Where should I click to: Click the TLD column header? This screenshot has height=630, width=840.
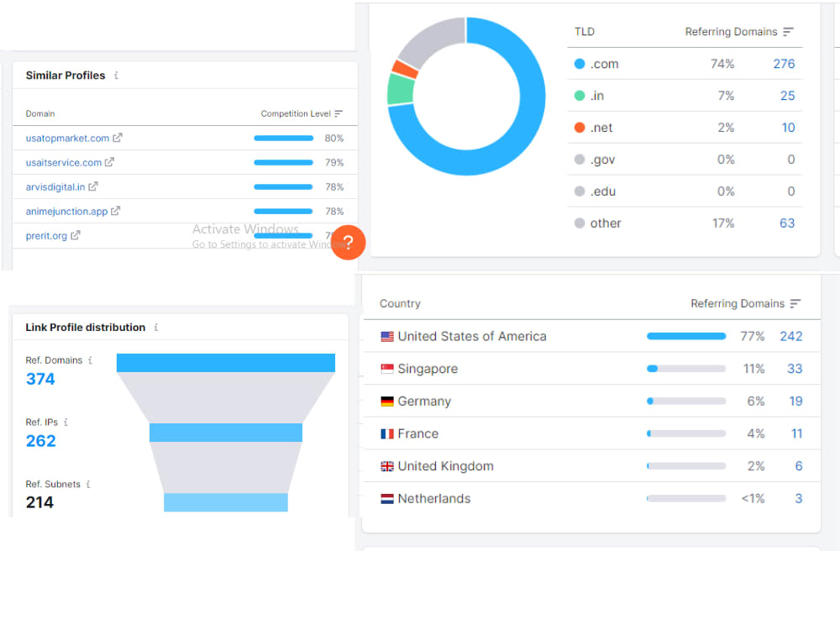[585, 32]
